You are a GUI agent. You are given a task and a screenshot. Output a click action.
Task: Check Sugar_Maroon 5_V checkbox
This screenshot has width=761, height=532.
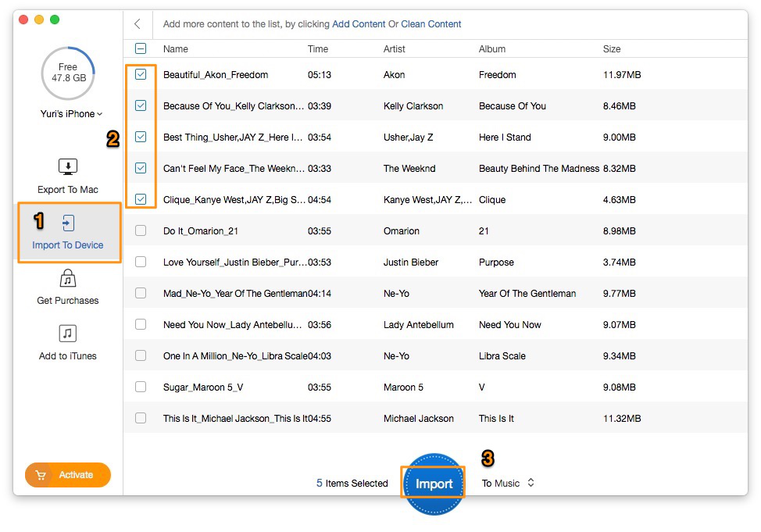(141, 387)
